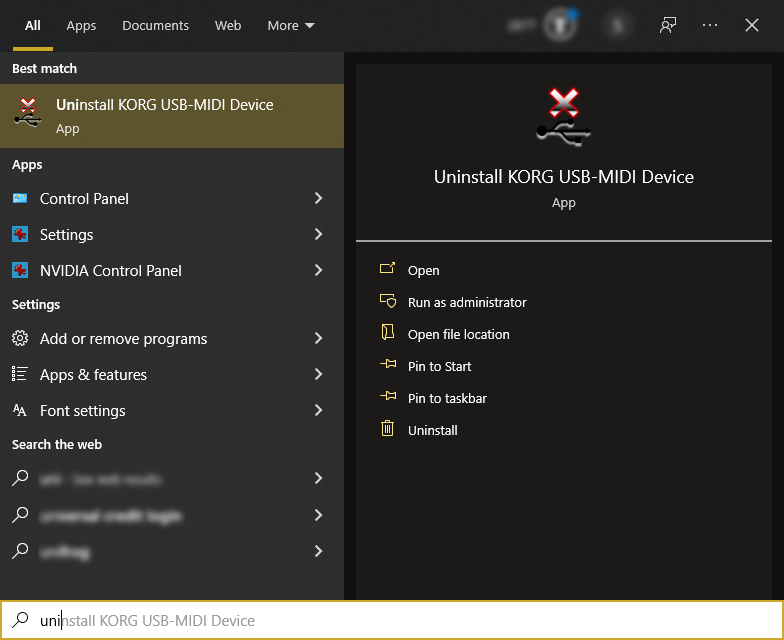Choose Run as administrator

[467, 302]
